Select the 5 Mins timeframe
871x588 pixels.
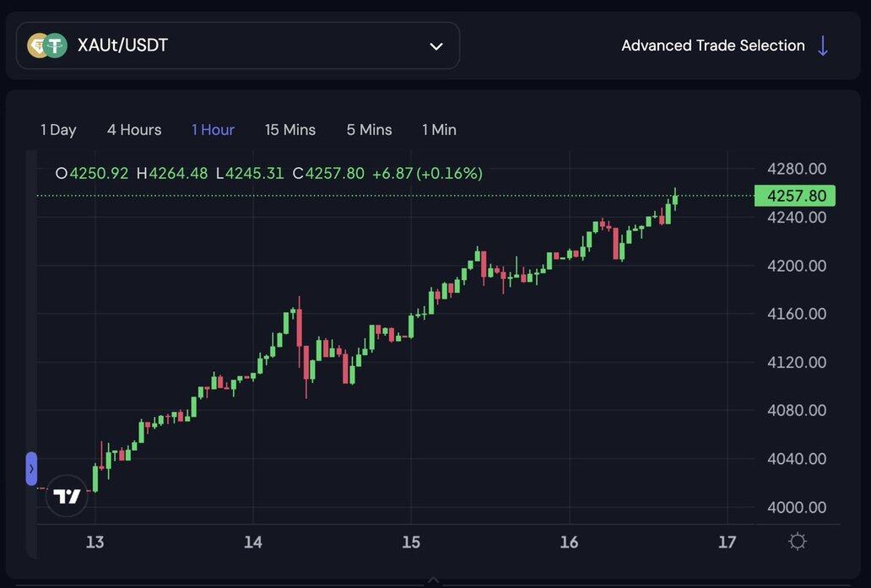tap(369, 130)
